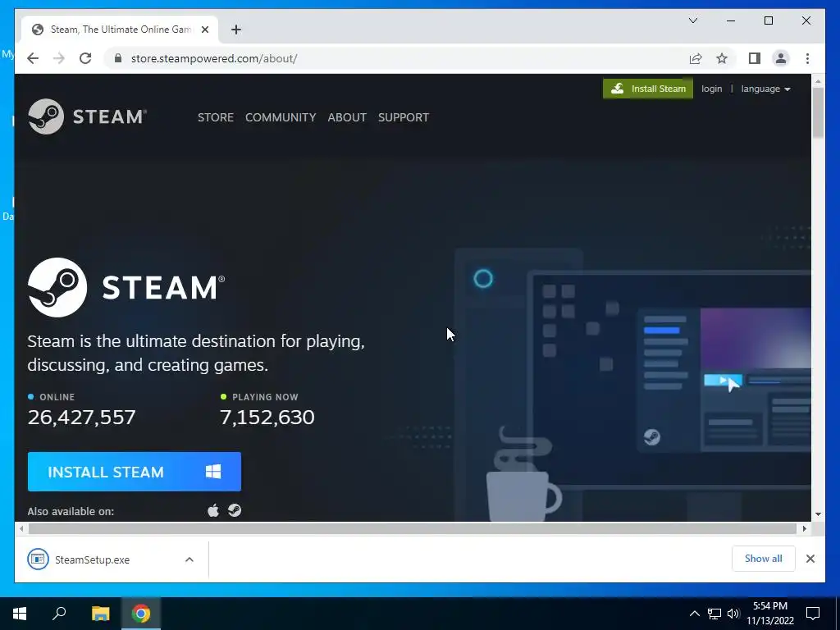Show hidden system tray icons

694,614
